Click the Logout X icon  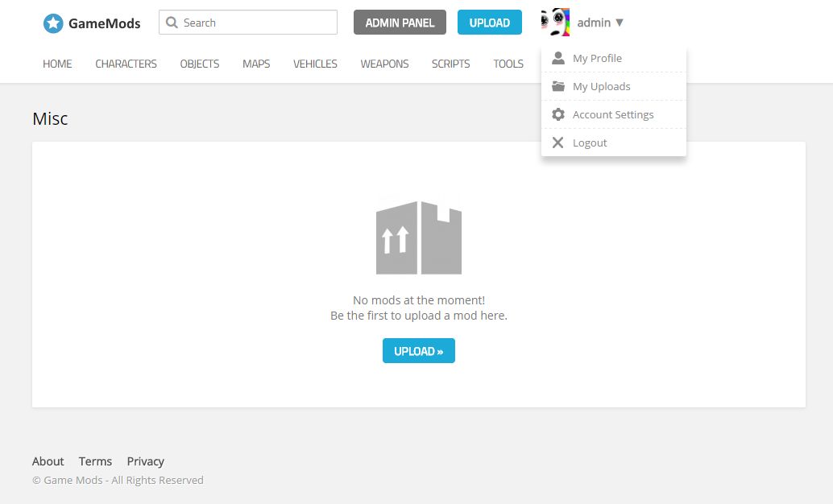(x=557, y=143)
